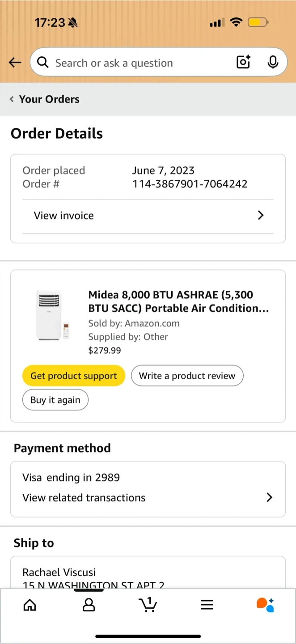Open the View invoice row
The image size is (296, 644).
click(x=148, y=216)
